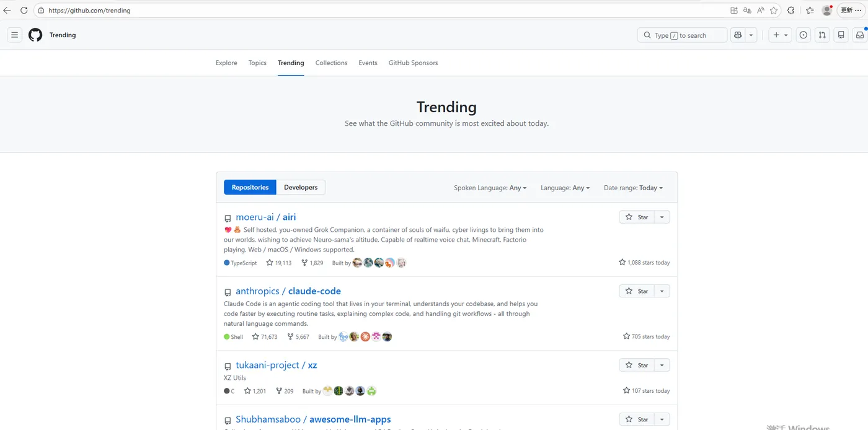
Task: Star the moeru-ai / airi repository
Action: point(637,217)
